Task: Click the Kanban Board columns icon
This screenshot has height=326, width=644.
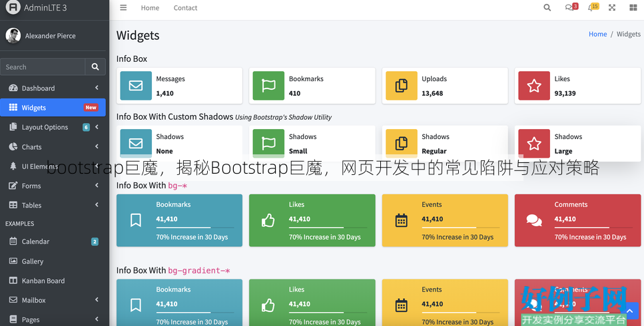Action: click(13, 281)
